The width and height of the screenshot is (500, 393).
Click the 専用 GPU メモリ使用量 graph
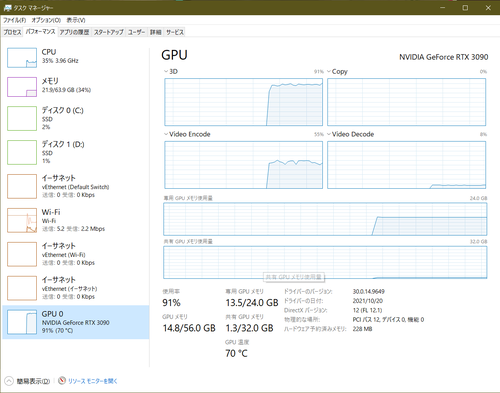pyautogui.click(x=325, y=219)
